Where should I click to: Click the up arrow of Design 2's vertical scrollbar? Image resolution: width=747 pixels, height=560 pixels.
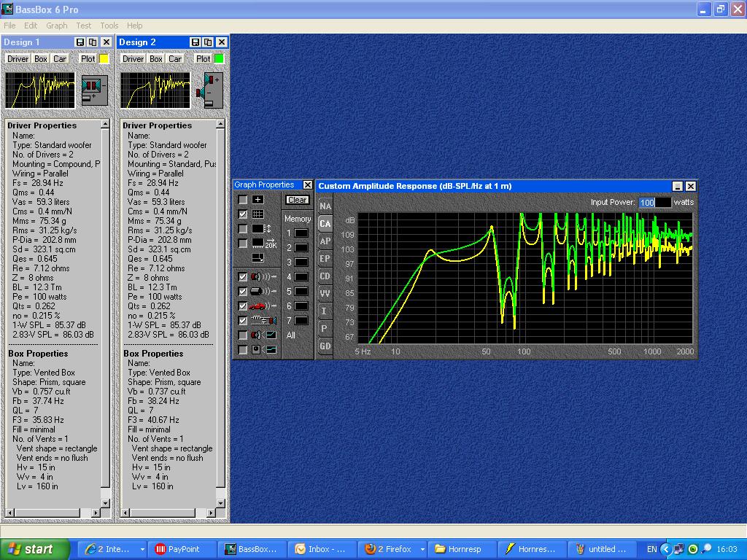[220, 124]
